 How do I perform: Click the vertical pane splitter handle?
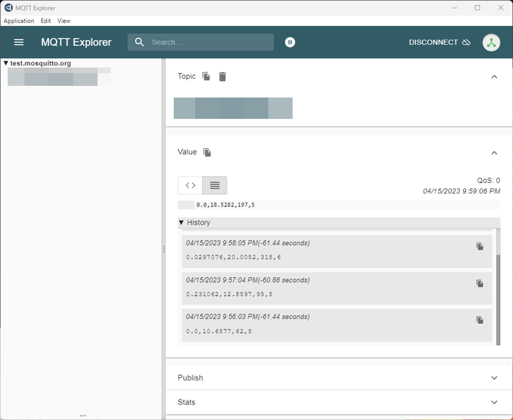point(163,249)
